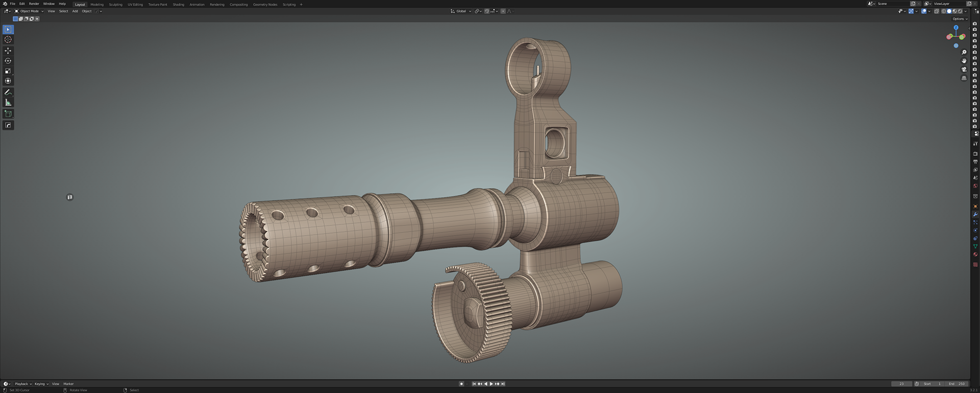Switch perspective/orthographic with grid icon
Screen dimensions: 980x393
click(964, 78)
